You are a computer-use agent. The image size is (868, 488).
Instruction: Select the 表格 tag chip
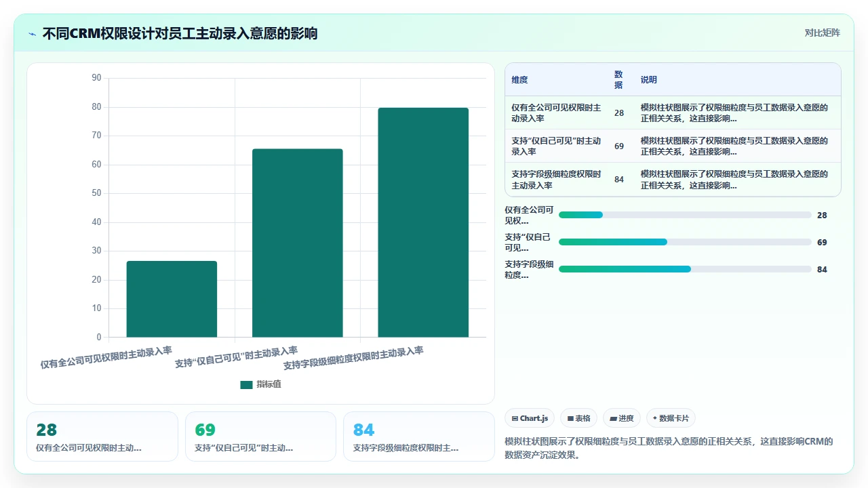coord(578,418)
